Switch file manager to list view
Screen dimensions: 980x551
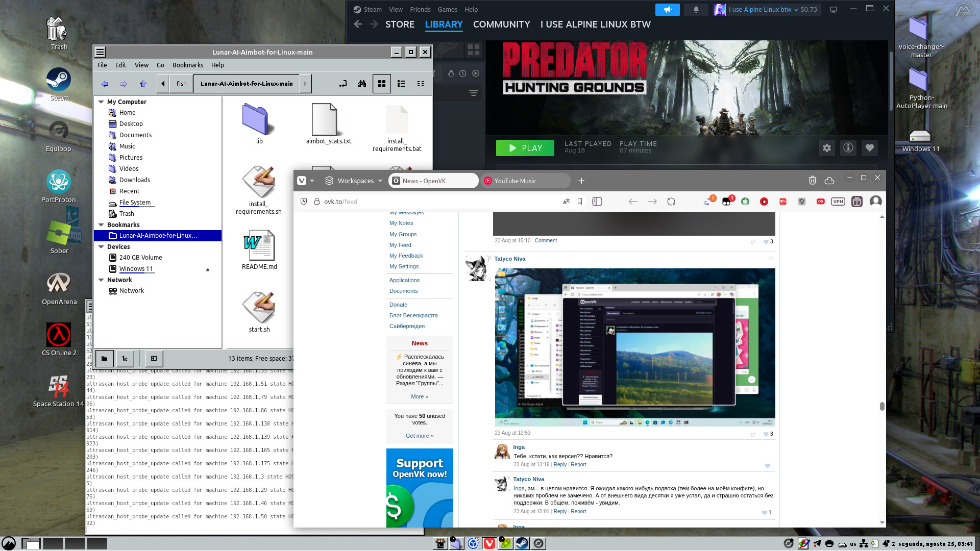[401, 84]
